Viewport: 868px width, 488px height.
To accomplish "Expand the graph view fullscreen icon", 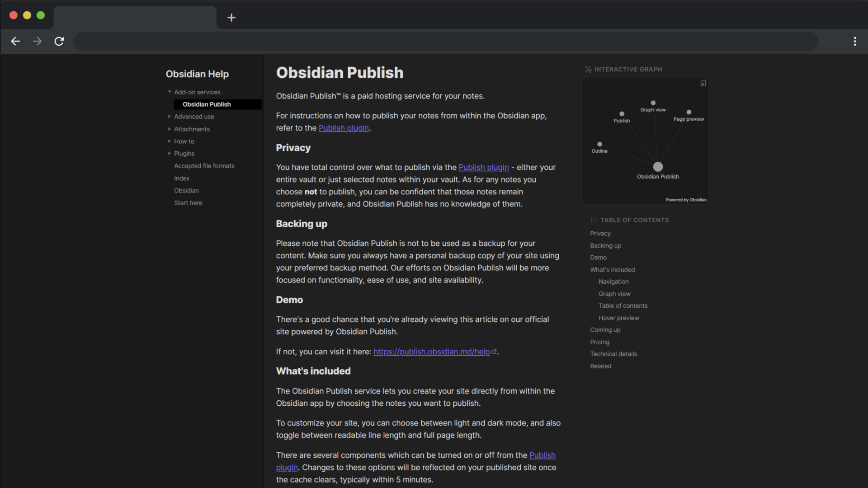I will point(703,83).
